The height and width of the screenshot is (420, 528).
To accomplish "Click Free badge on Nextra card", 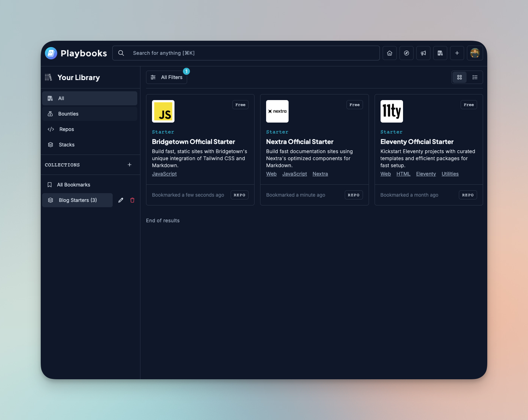I will click(355, 105).
